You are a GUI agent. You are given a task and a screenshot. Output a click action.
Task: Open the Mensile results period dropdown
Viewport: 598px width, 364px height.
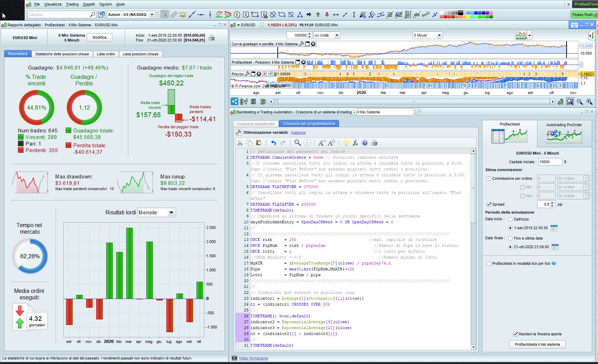pyautogui.click(x=171, y=213)
